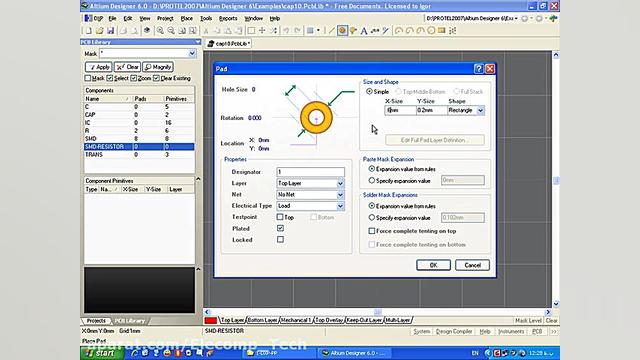Click the Zoom Out magnifier icon
This screenshot has width=640, height=360.
pos(171,31)
